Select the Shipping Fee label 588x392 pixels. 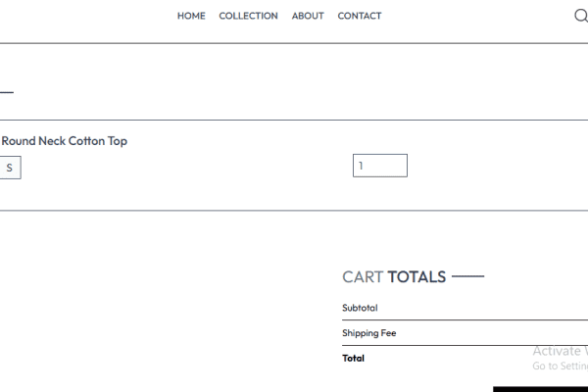(369, 333)
